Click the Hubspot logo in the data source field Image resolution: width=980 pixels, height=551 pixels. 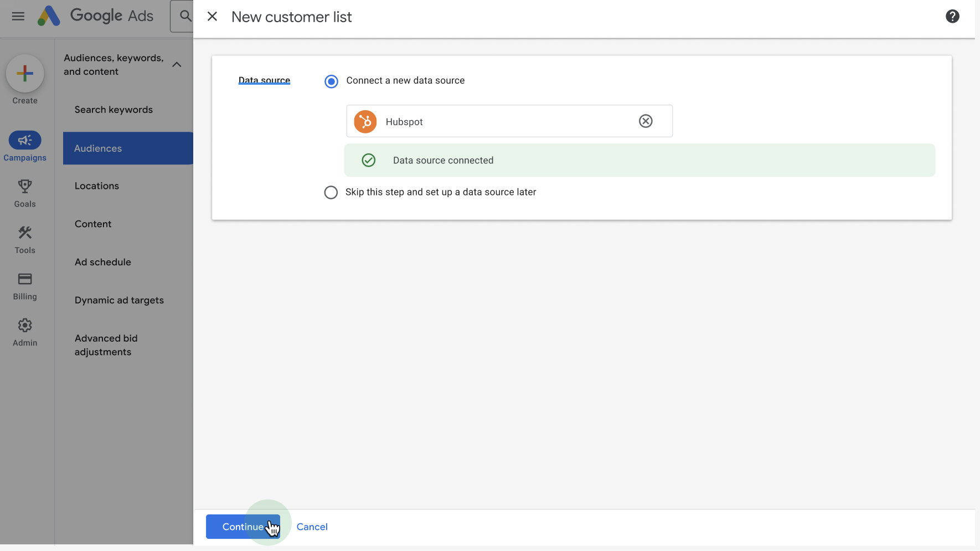tap(365, 121)
